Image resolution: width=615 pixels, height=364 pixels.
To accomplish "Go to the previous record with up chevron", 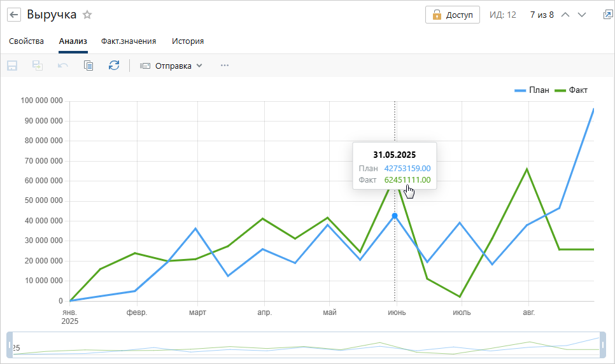I will click(x=565, y=15).
